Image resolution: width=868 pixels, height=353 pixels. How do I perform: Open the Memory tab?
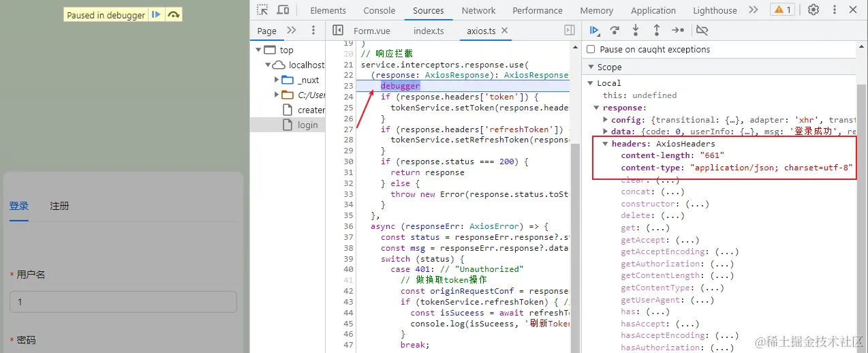coord(596,10)
